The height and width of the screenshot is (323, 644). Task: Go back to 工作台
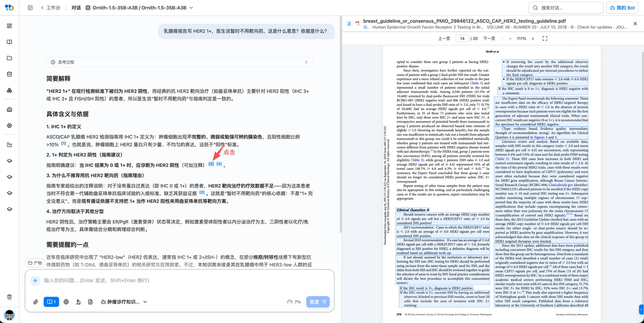pyautogui.click(x=51, y=8)
